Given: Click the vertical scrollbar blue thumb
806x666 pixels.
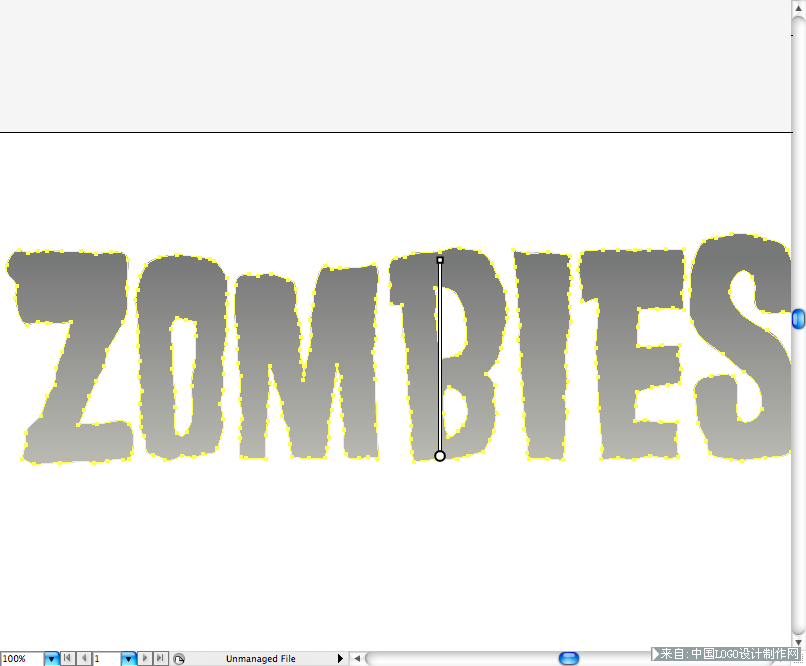Looking at the screenshot, I should (798, 319).
